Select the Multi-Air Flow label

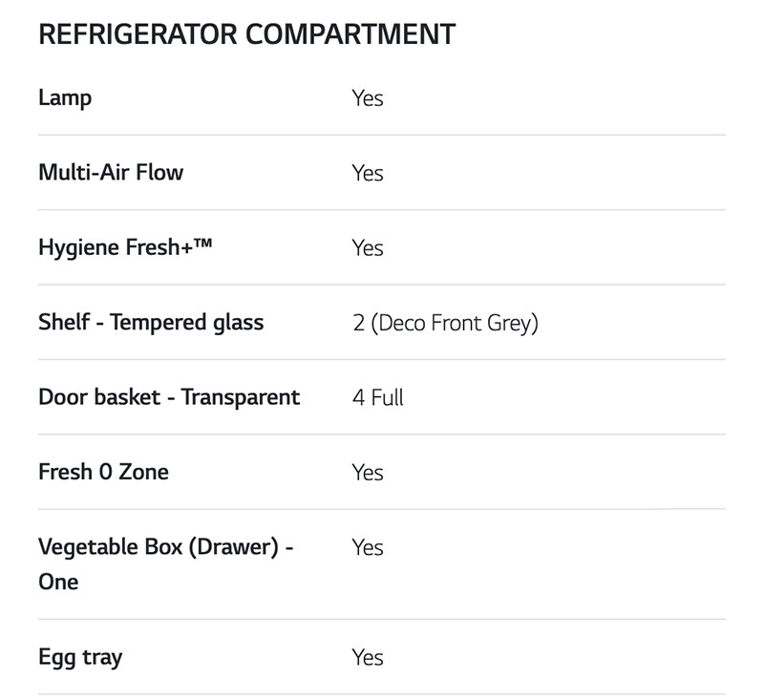coord(111,173)
